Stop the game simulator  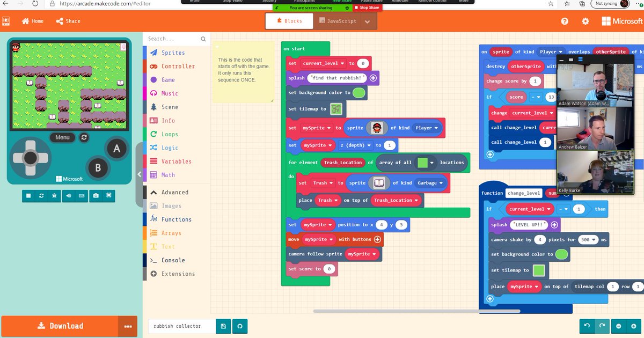(x=28, y=196)
